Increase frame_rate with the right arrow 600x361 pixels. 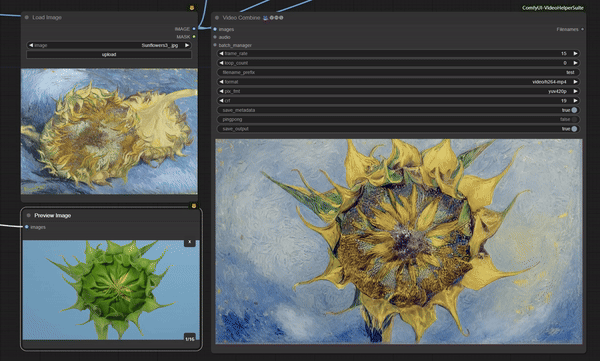(x=575, y=54)
